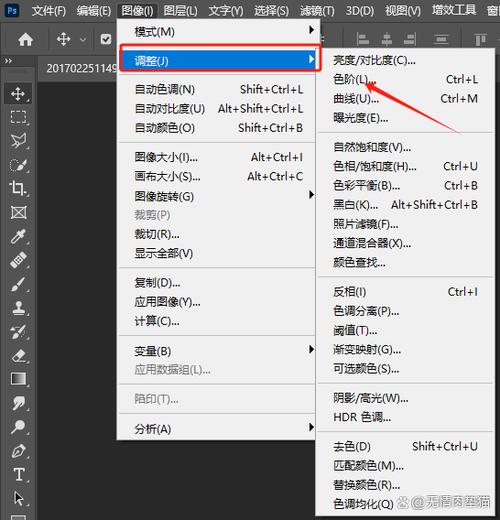The width and height of the screenshot is (500, 520).
Task: Select the Smudge tool
Action: pos(19,403)
